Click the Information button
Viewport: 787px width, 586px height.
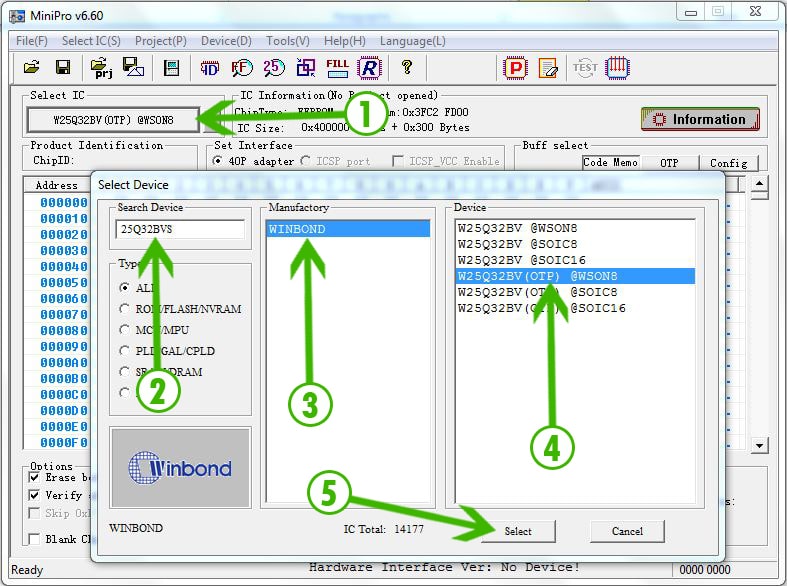coord(700,119)
